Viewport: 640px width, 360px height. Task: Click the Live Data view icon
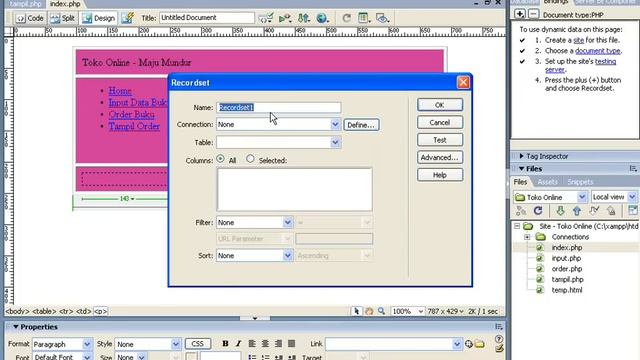click(128, 18)
